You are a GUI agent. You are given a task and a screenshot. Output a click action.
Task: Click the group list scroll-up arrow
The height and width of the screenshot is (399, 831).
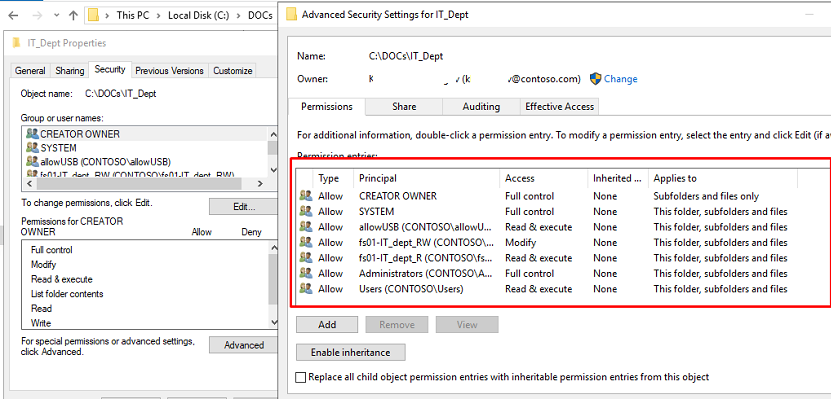pos(273,135)
